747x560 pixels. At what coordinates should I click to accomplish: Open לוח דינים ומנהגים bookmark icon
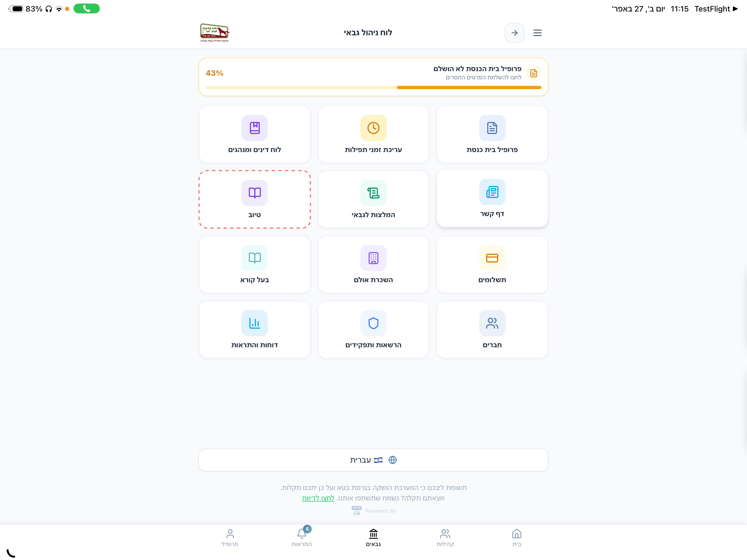255,128
